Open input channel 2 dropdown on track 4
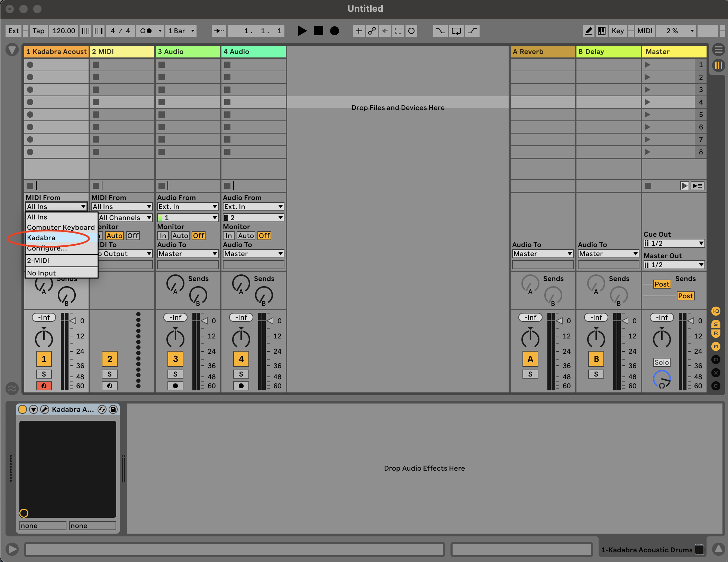This screenshot has width=728, height=562. [254, 218]
